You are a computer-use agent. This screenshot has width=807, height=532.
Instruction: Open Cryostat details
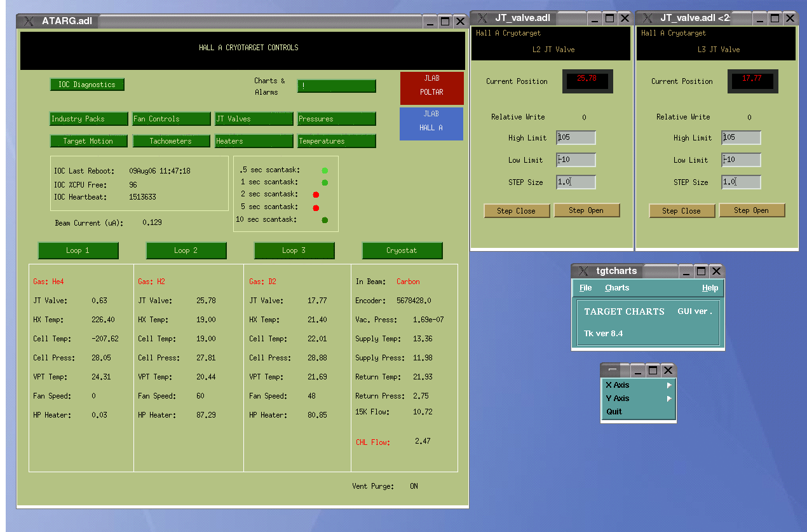402,250
